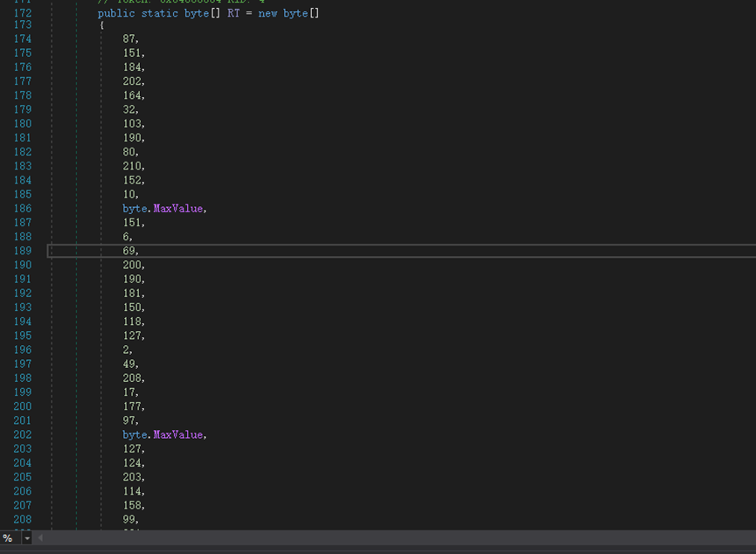Select value 97 on line 201
The width and height of the screenshot is (756, 554).
[128, 420]
